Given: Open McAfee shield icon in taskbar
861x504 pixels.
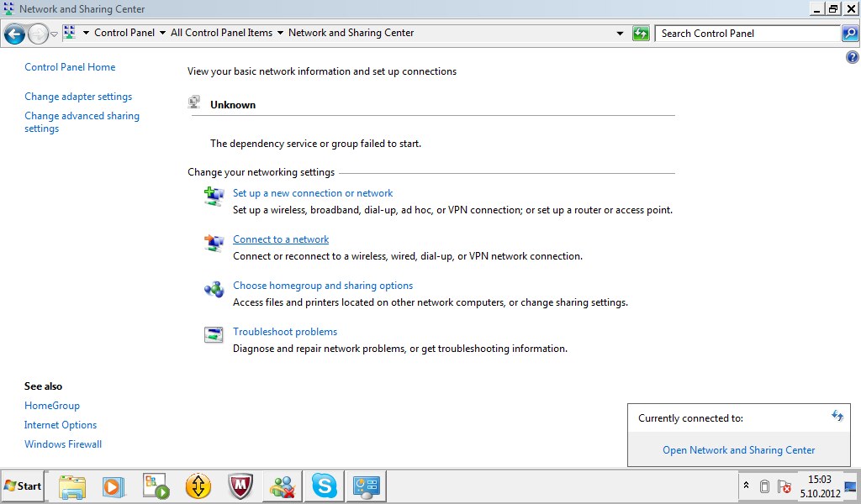Looking at the screenshot, I should [240, 486].
